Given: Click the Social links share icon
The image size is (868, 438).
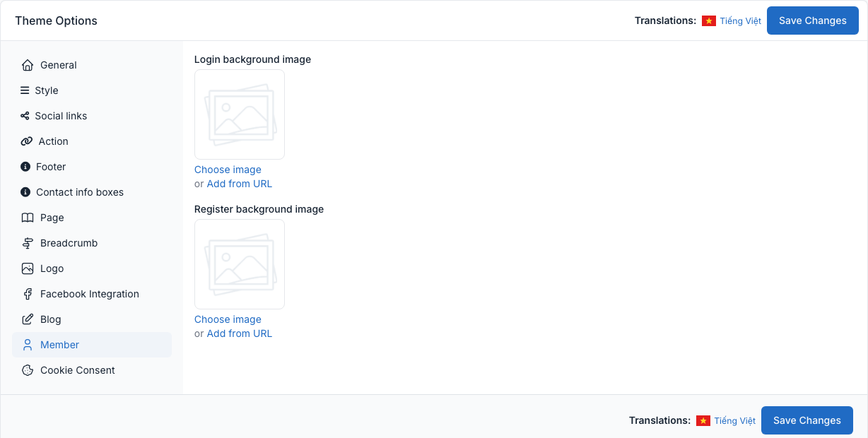Looking at the screenshot, I should 25,116.
